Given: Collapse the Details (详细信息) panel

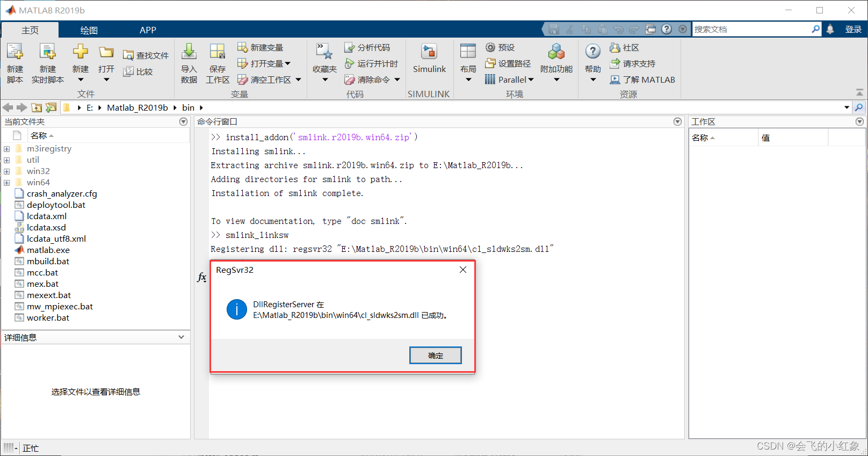Looking at the screenshot, I should [x=181, y=337].
